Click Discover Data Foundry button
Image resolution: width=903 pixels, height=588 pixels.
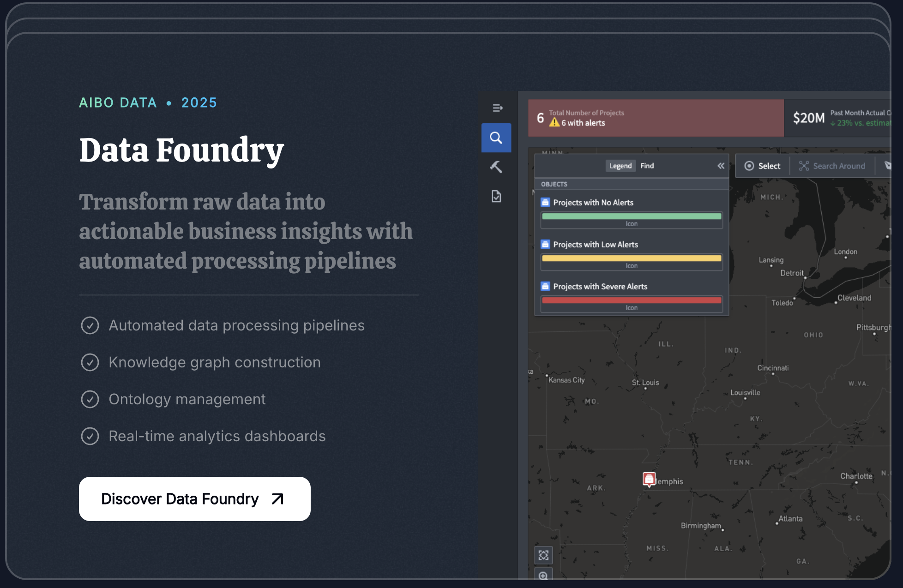pyautogui.click(x=194, y=499)
